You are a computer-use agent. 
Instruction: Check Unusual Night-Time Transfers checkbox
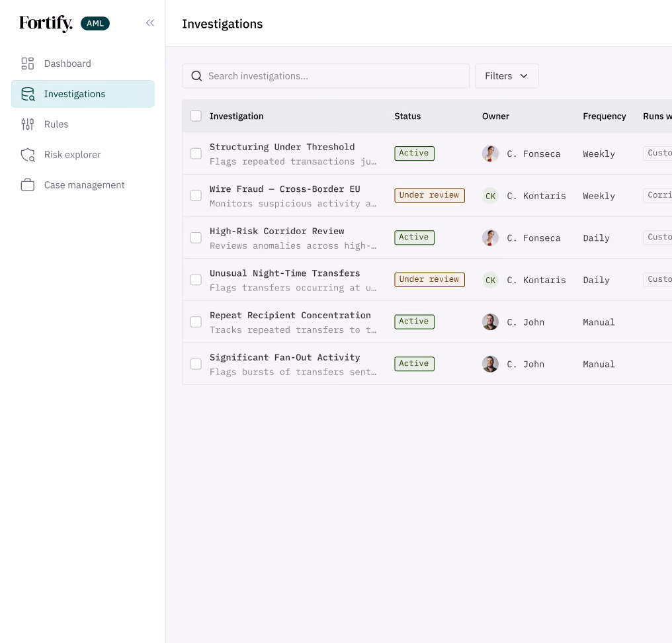click(x=196, y=279)
